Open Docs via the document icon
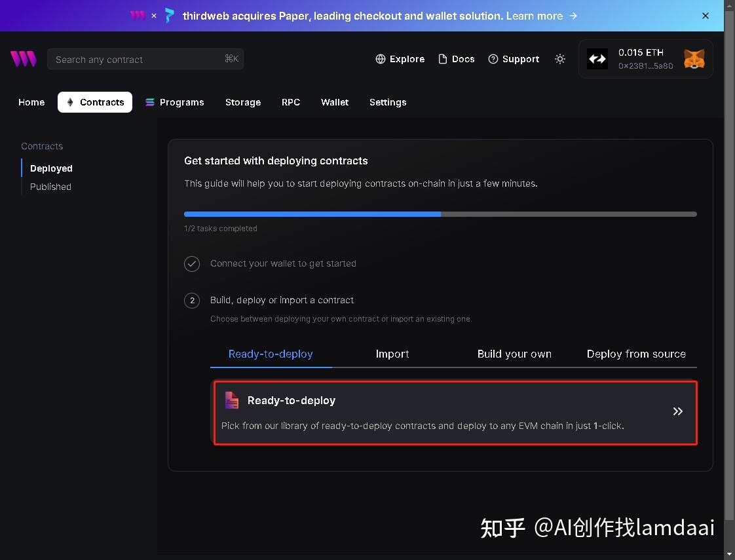The image size is (735, 560). tap(443, 59)
